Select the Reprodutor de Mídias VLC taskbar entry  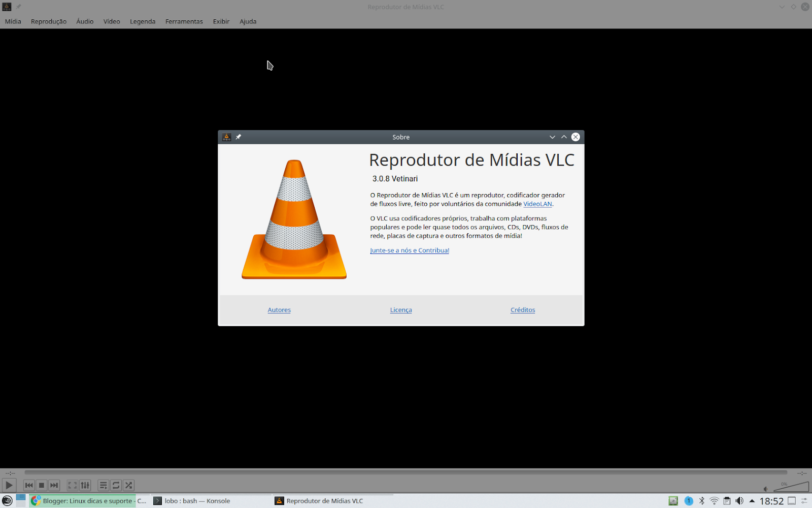(333, 501)
